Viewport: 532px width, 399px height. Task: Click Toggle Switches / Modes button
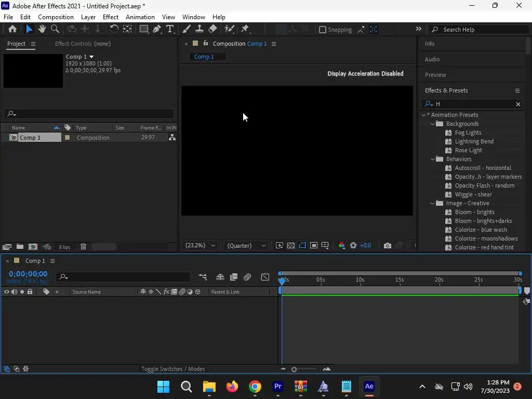pyautogui.click(x=173, y=369)
